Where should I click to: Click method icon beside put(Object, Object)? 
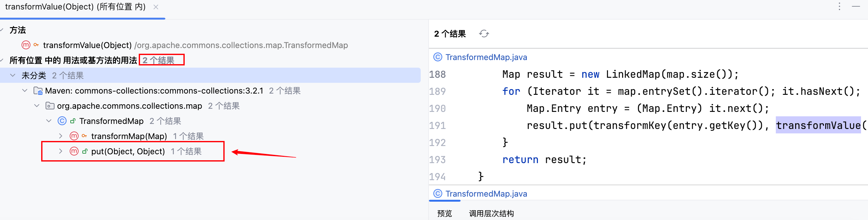pyautogui.click(x=74, y=151)
